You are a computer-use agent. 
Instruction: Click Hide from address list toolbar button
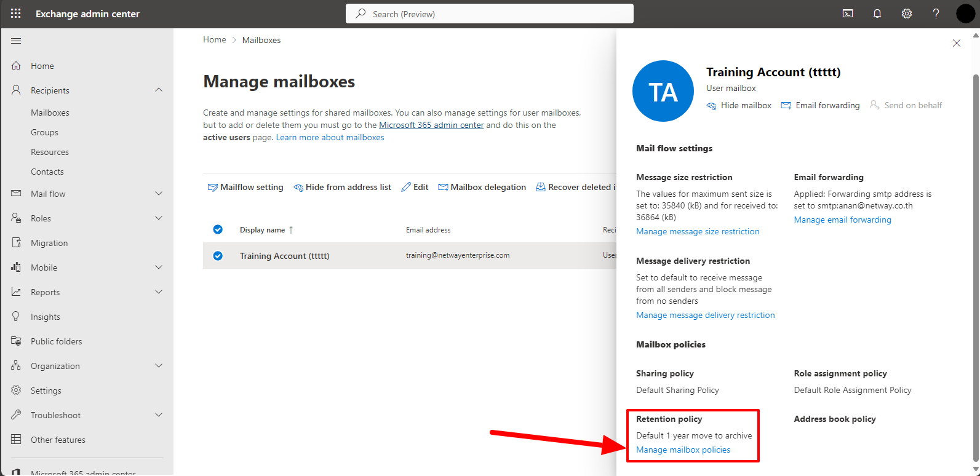342,187
